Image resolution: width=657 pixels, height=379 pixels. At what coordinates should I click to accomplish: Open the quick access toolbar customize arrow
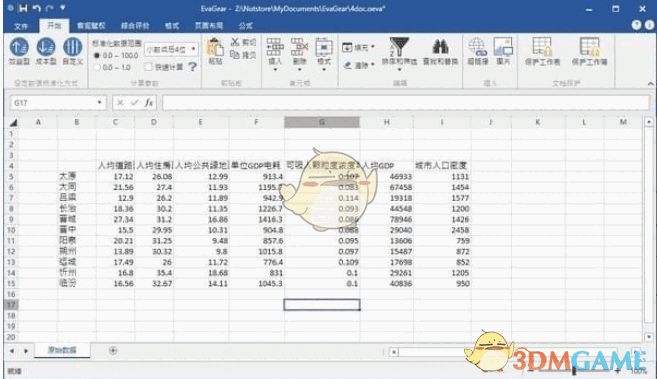[x=63, y=8]
